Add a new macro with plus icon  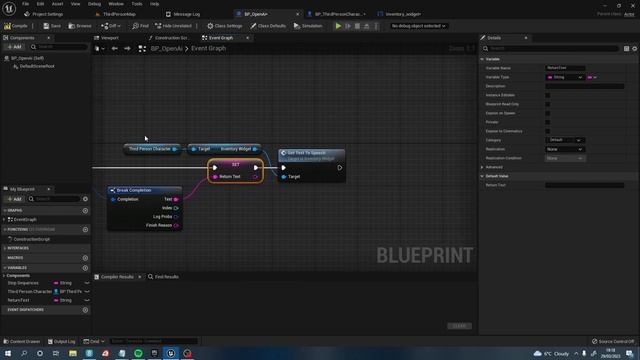click(x=85, y=258)
